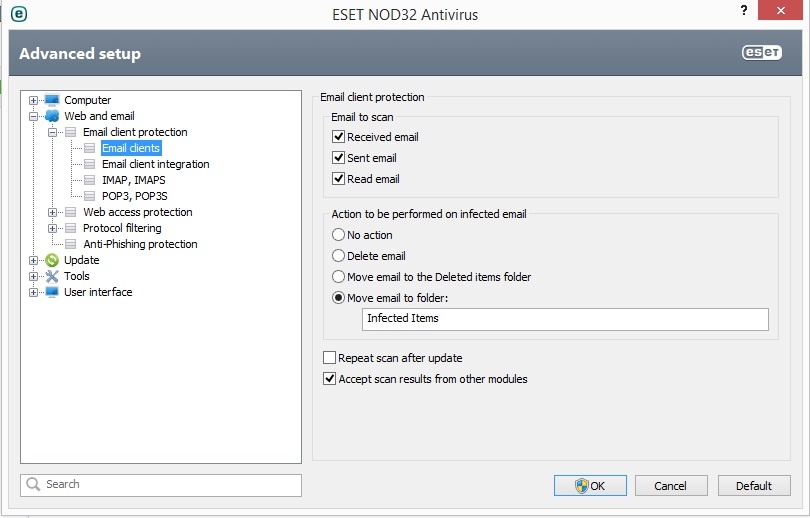Click the Default button
Screen dimensions: 810x518
754,486
